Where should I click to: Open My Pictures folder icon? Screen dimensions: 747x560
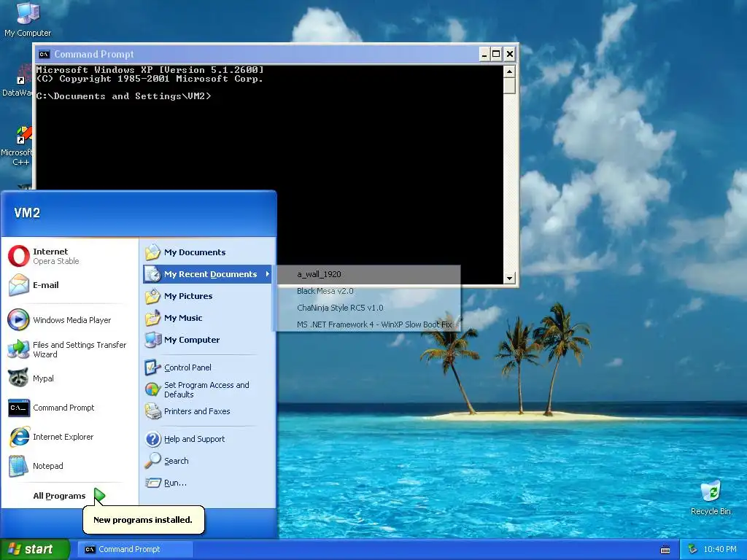pos(153,296)
